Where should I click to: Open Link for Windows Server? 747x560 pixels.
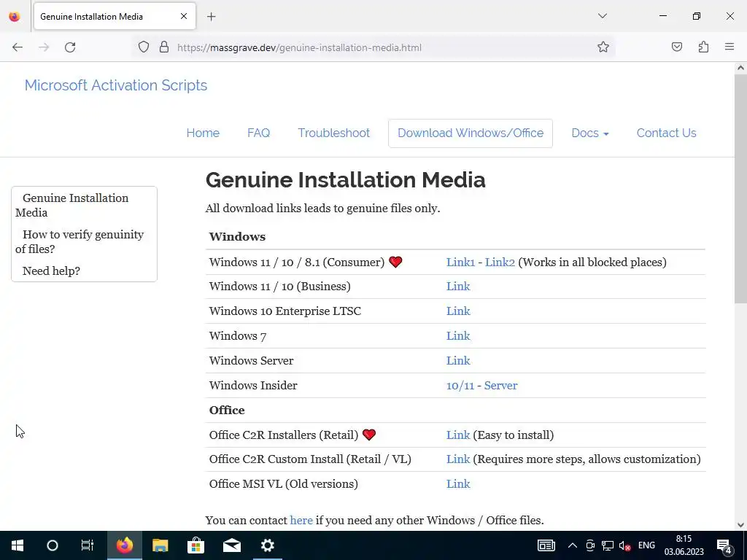click(458, 360)
